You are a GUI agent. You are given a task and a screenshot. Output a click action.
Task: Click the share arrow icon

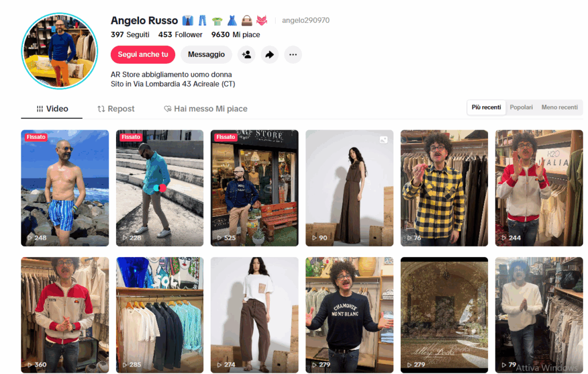tap(269, 54)
